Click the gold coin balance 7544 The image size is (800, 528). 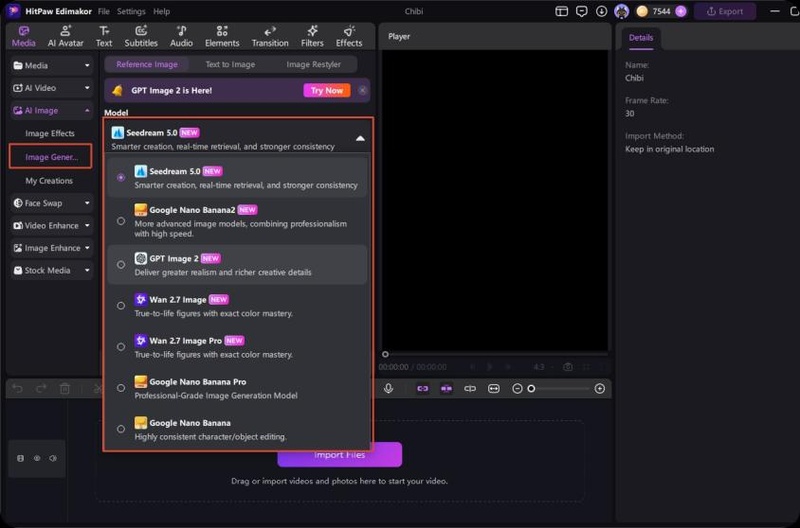[655, 11]
